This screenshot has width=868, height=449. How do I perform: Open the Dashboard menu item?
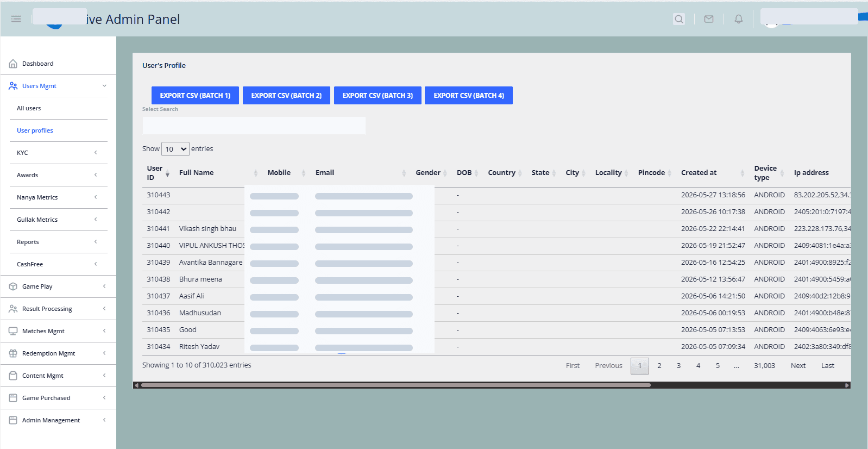click(x=38, y=64)
